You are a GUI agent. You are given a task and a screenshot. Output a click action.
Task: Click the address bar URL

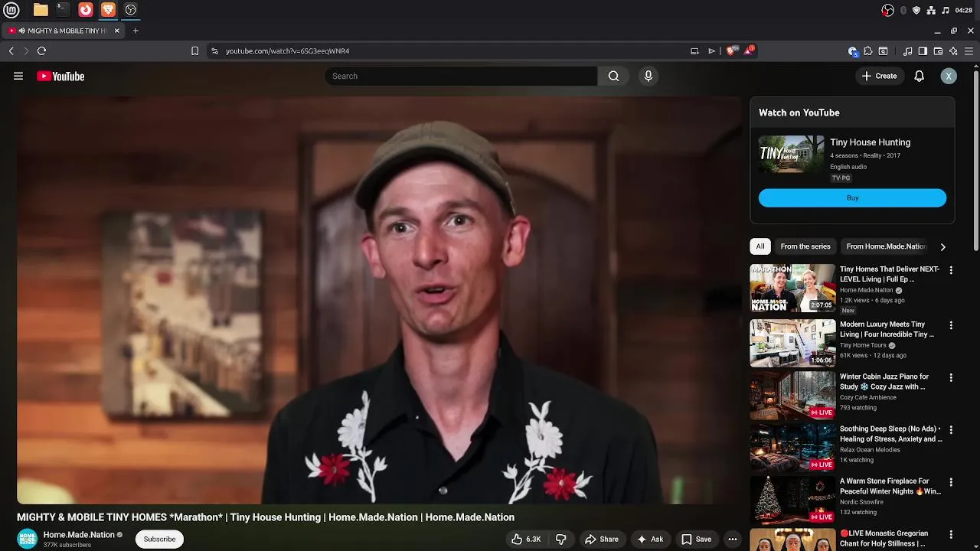tap(287, 51)
